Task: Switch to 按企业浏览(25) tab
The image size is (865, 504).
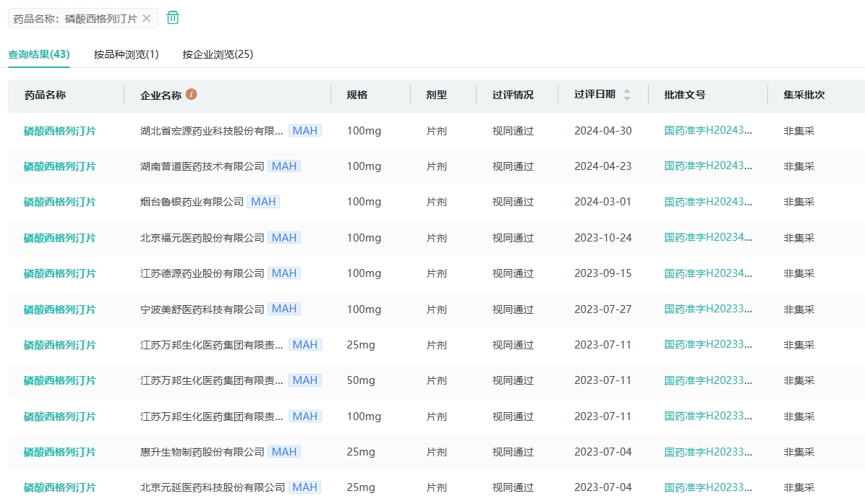Action: point(218,54)
